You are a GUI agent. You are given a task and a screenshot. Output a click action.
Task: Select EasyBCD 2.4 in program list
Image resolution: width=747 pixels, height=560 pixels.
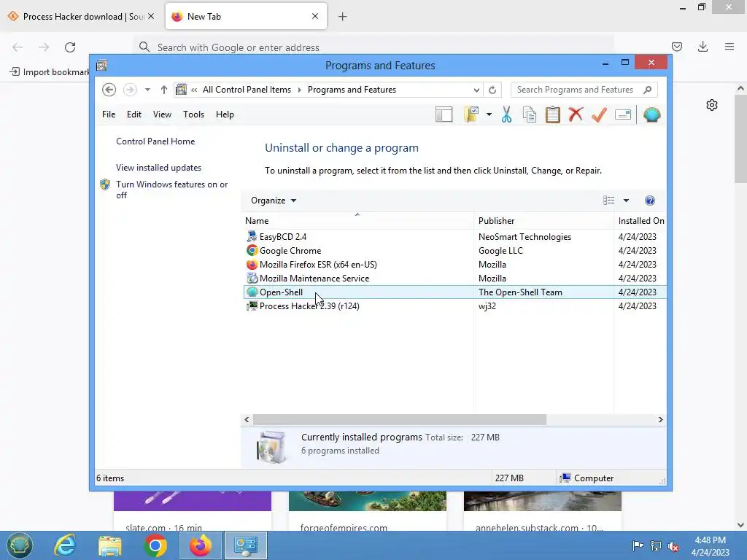455,237
